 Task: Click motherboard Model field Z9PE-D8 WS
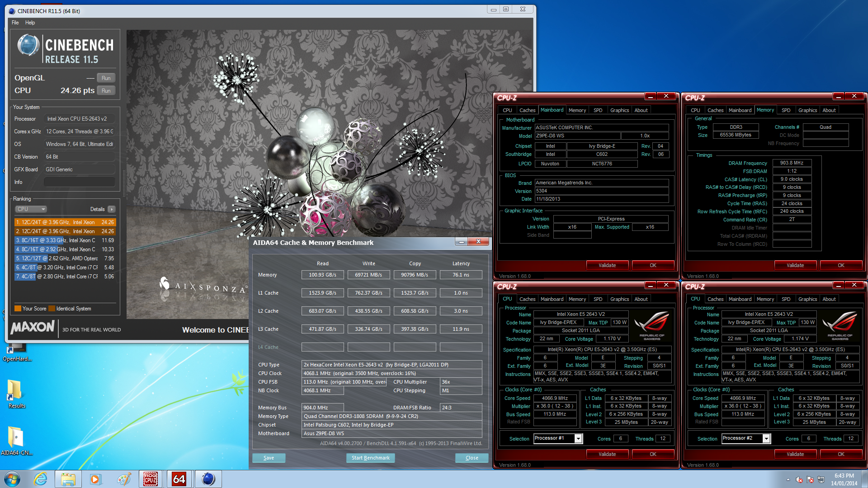[577, 136]
